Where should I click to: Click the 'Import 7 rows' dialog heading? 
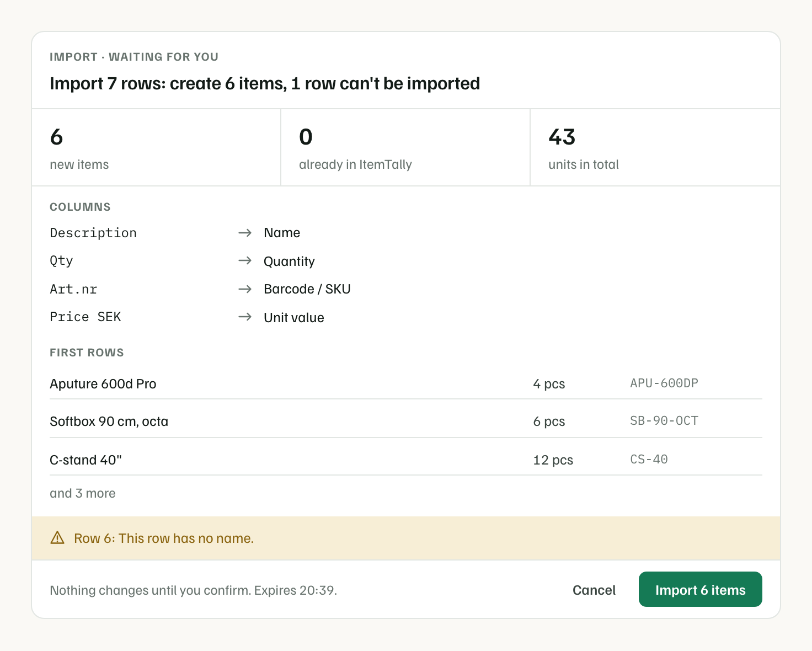(x=265, y=83)
